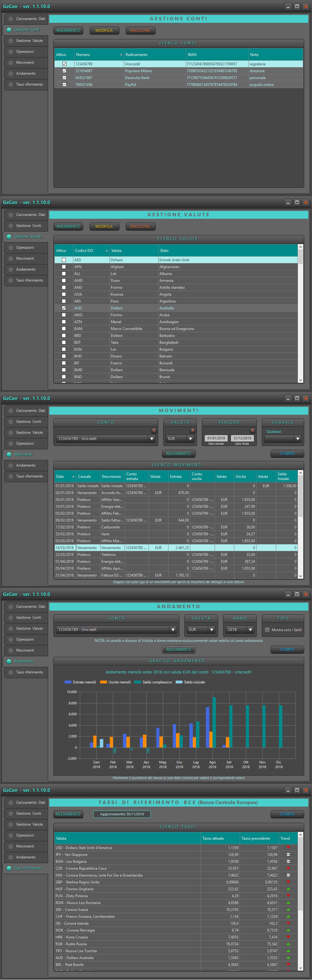The width and height of the screenshot is (312, 980).
Task: Clear the Conto filter with its X button
Action: point(154,430)
